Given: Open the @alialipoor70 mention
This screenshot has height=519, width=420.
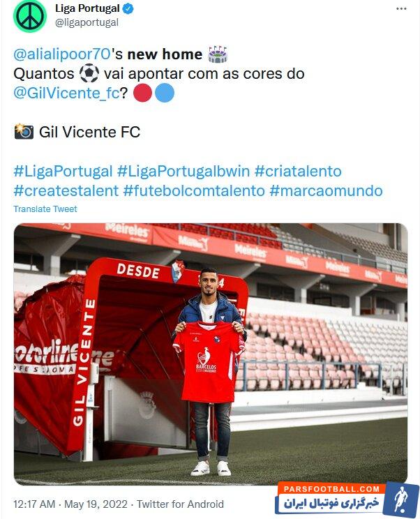Looking at the screenshot, I should [62, 54].
